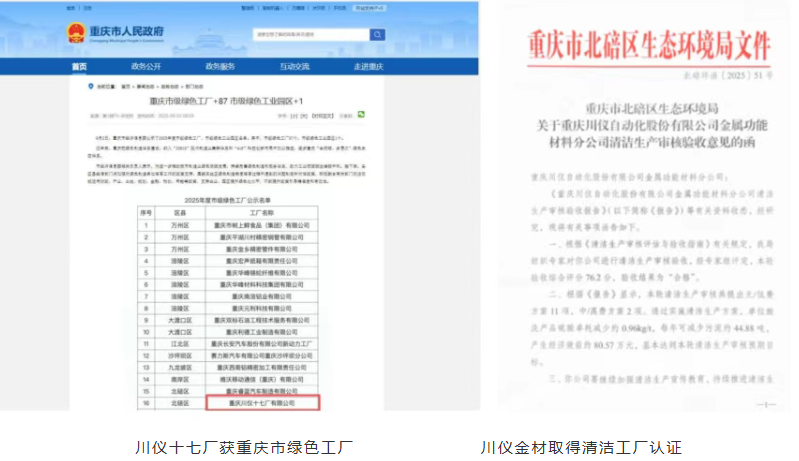Open the 政务服务 navigation menu
The image size is (799, 461).
pyautogui.click(x=220, y=66)
